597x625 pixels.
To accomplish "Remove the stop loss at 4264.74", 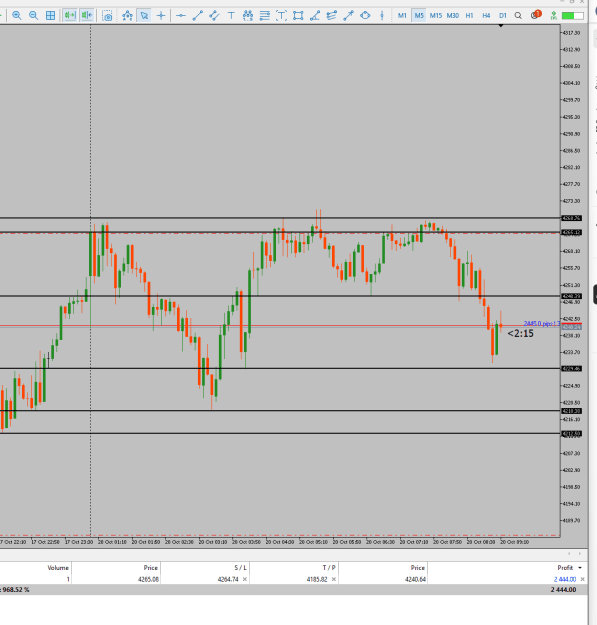I will [x=245, y=579].
